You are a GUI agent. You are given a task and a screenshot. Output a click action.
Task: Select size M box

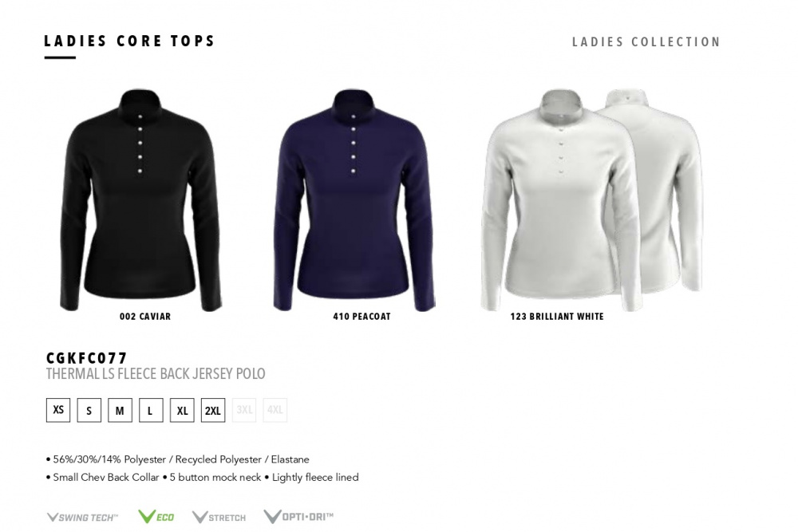point(120,410)
